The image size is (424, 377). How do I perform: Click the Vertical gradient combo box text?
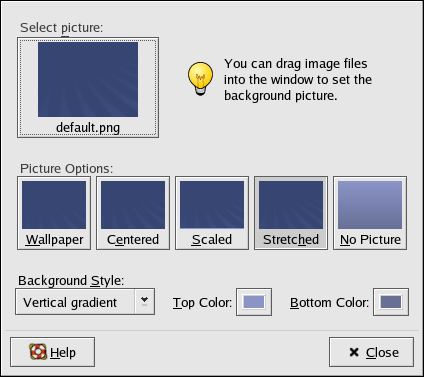tap(70, 303)
